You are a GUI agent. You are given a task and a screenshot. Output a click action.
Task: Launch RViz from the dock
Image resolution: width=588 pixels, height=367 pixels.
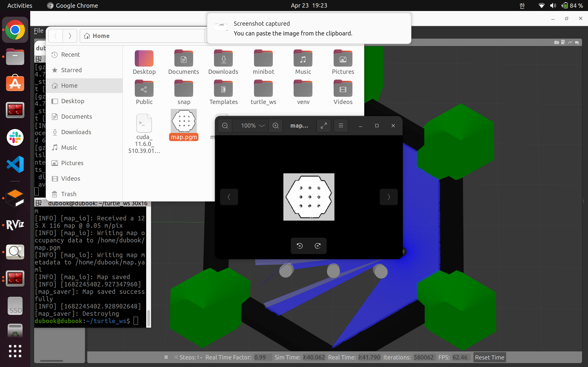click(x=15, y=225)
